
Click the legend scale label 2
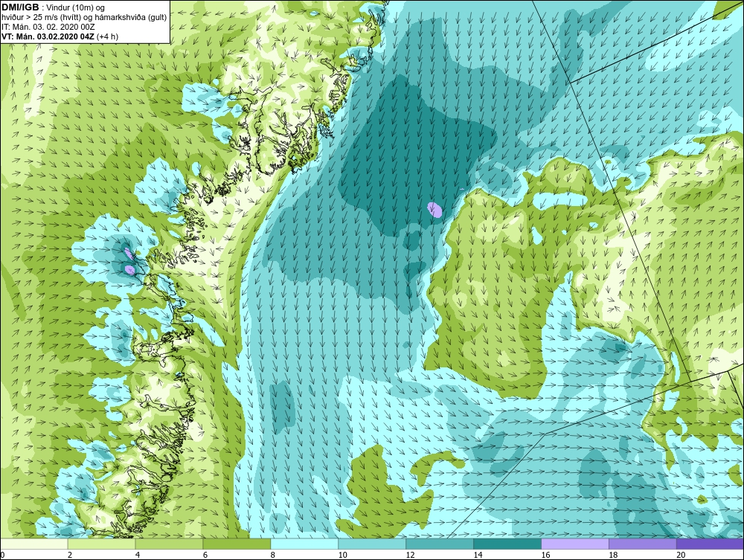pyautogui.click(x=70, y=555)
